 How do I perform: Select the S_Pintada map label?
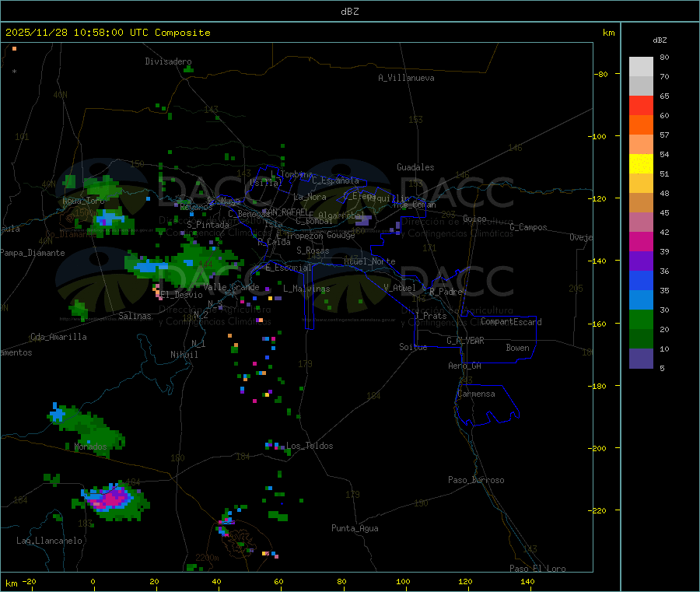coord(208,225)
